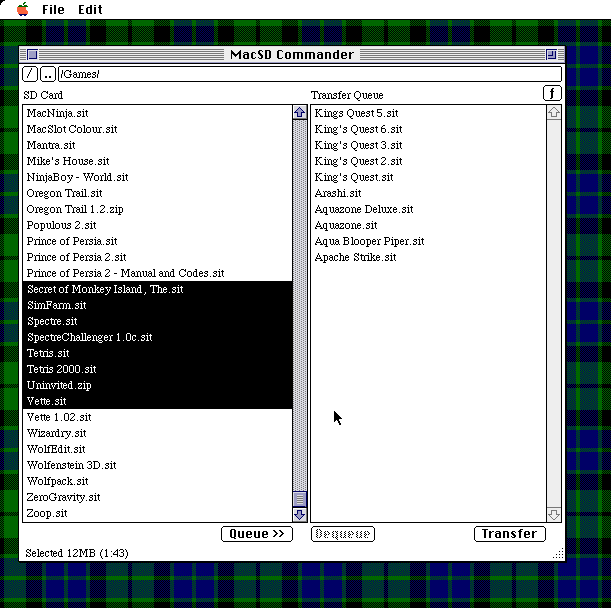611x608 pixels.
Task: Select Apache Strike.sit in queue
Action: click(429, 257)
